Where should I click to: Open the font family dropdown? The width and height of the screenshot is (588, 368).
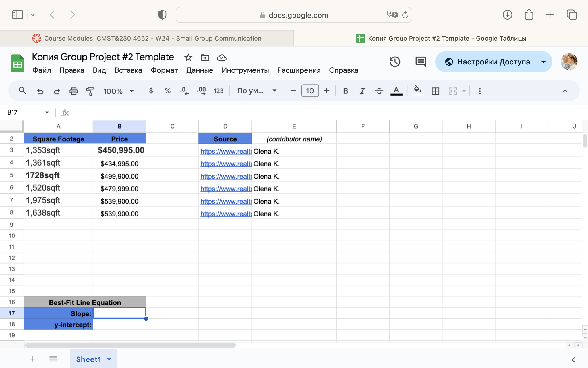pos(257,91)
